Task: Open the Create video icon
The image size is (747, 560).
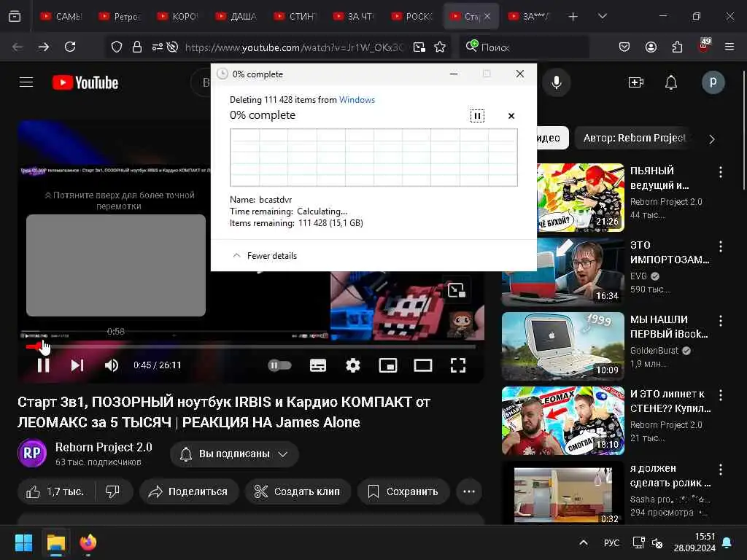Action: [636, 82]
